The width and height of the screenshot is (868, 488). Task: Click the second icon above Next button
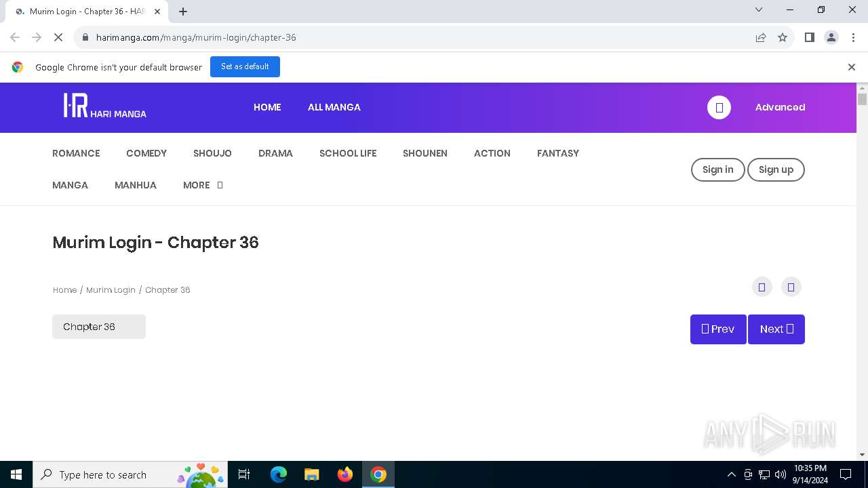[x=791, y=287]
